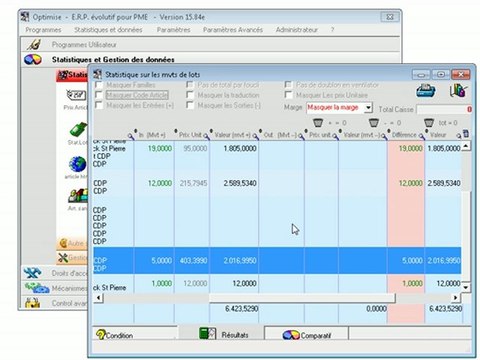Click the orange icon of the Autre section
Image resolution: width=480 pixels, height=360 pixels.
[63, 243]
